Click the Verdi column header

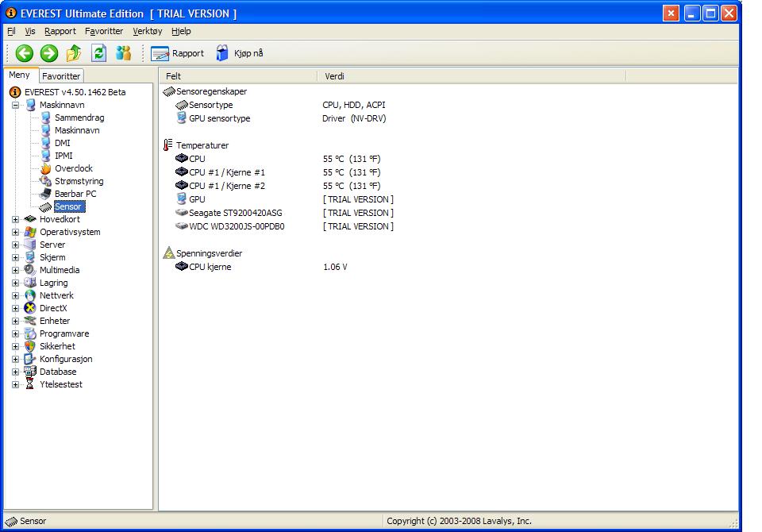click(x=471, y=76)
